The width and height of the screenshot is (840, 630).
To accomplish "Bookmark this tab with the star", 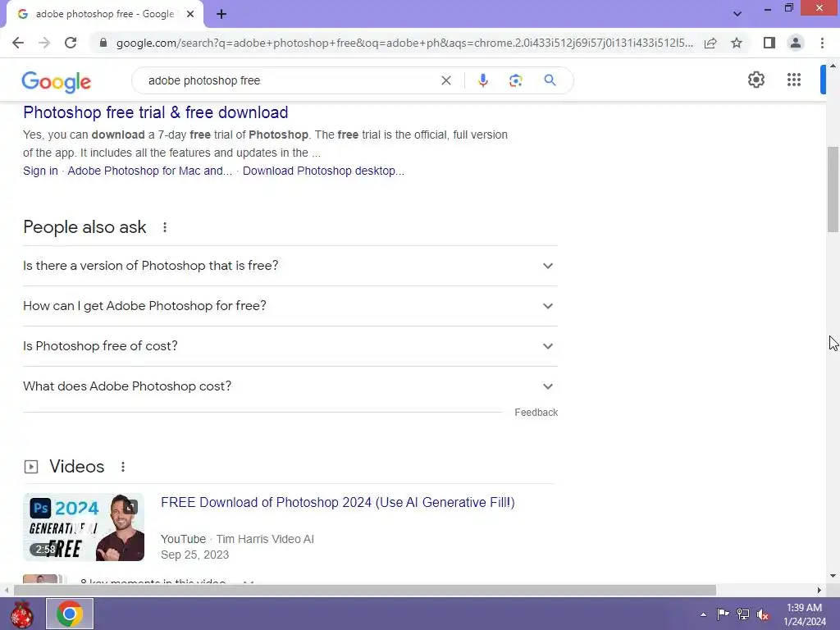I will [737, 43].
